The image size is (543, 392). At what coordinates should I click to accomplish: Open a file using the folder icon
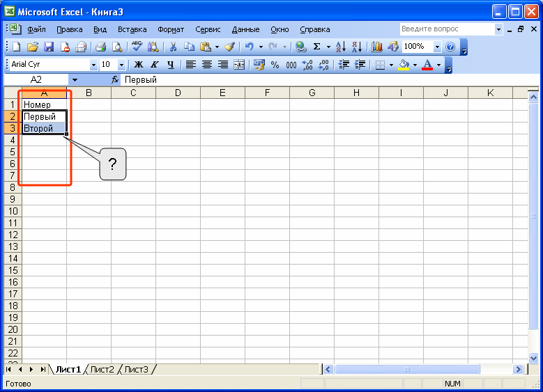coord(33,47)
